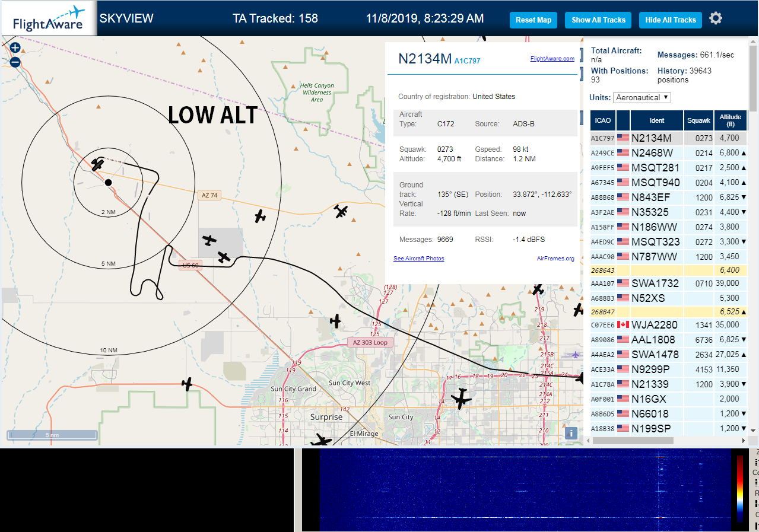Sort the table by the Altitude (ft) column header
The width and height of the screenshot is (759, 532).
(x=731, y=120)
